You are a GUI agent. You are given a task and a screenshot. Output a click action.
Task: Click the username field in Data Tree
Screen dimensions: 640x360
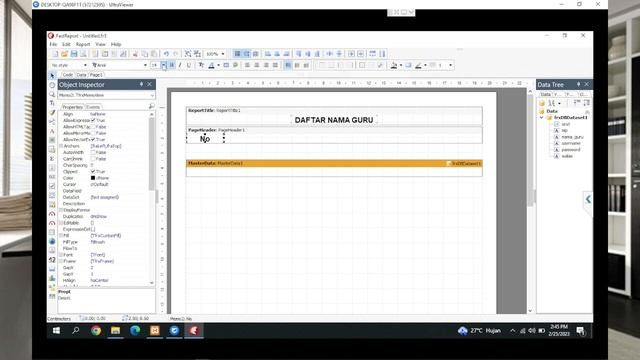pyautogui.click(x=571, y=143)
